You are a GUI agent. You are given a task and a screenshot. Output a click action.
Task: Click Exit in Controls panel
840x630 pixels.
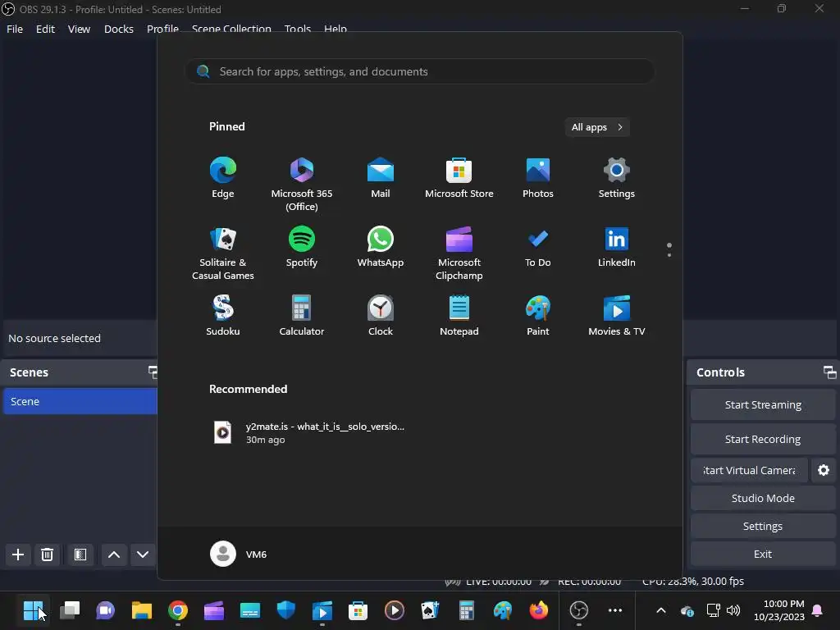(763, 554)
